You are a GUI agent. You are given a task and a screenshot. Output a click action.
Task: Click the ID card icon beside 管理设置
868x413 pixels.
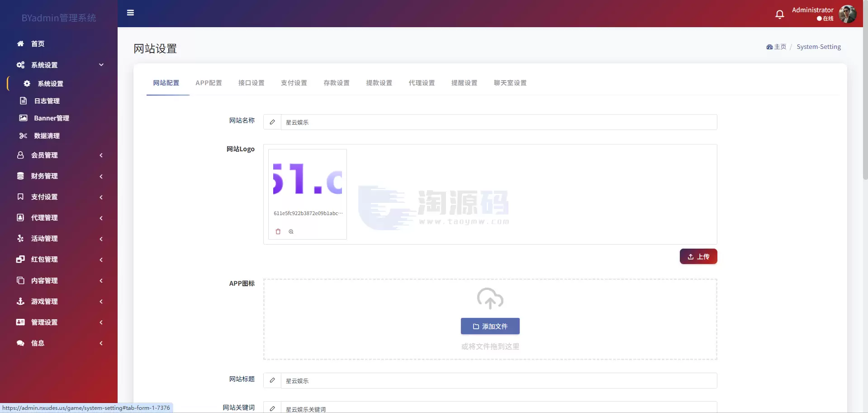pos(20,322)
